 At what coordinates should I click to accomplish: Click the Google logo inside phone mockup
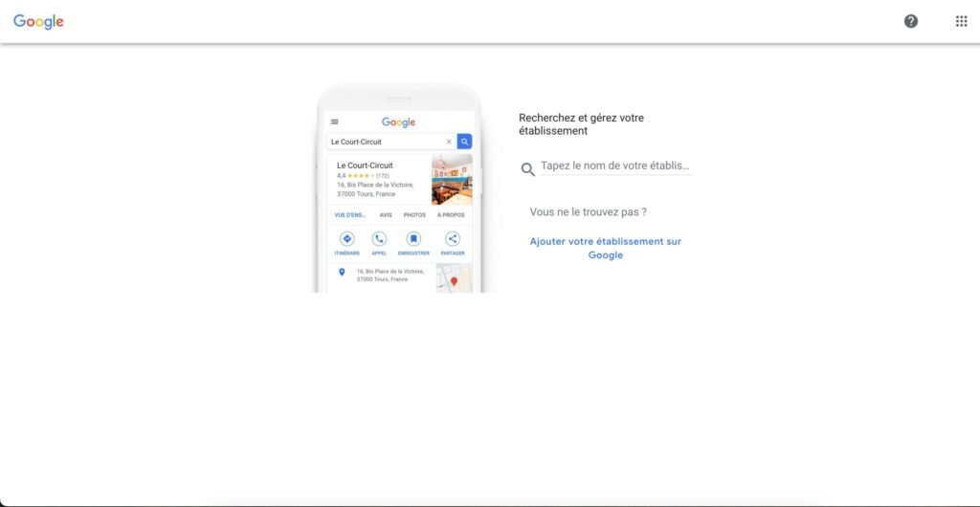point(399,122)
